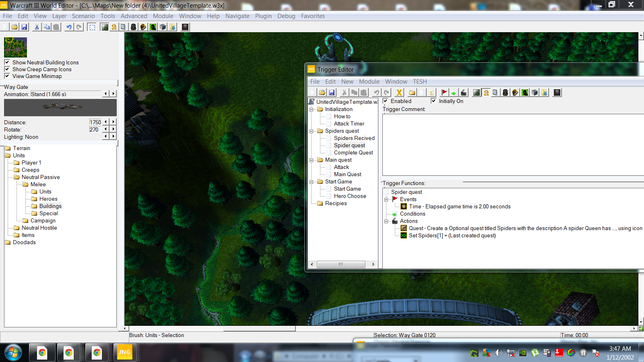Open the Object Manager from the Trigger Editor toolbar
The width and height of the screenshot is (644, 362).
click(535, 93)
